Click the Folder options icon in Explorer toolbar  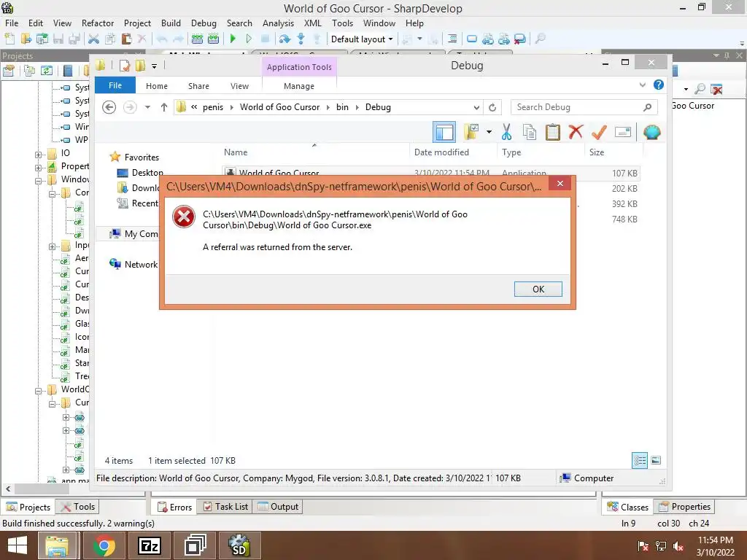[x=471, y=132]
